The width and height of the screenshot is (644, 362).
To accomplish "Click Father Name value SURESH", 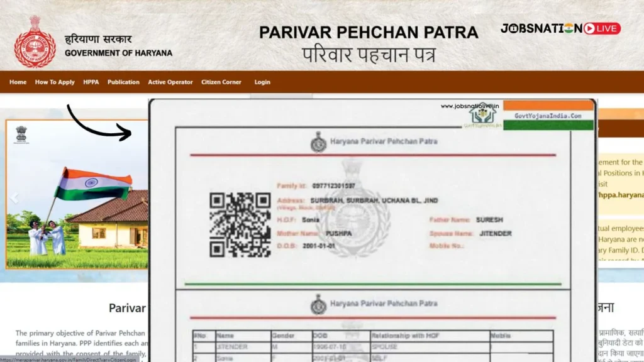I will coord(489,220).
